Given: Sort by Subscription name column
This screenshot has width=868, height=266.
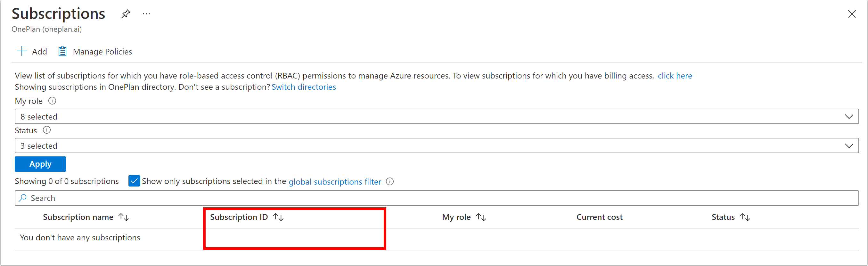Looking at the screenshot, I should (86, 217).
